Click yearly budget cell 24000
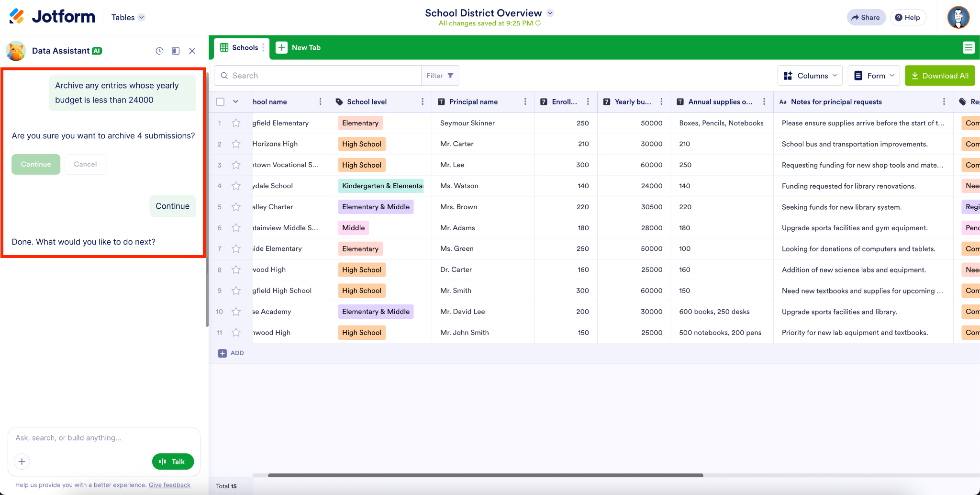Viewport: 980px width, 495px height. coord(634,186)
